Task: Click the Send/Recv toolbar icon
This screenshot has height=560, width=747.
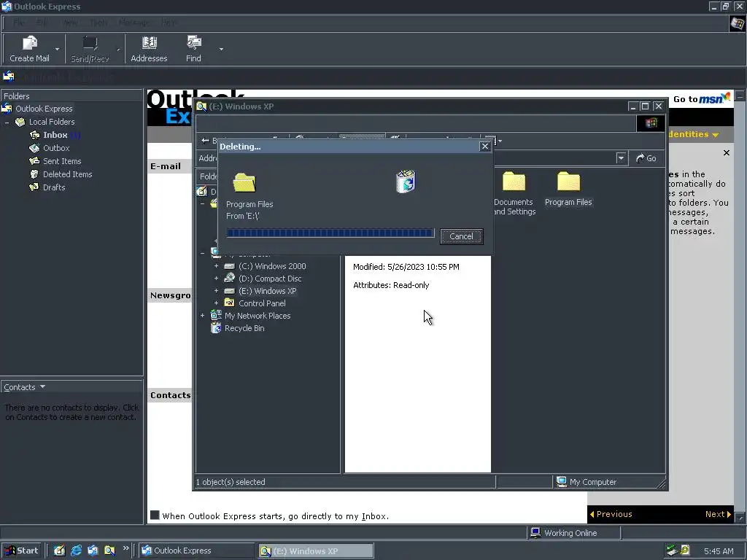Action: (x=90, y=49)
